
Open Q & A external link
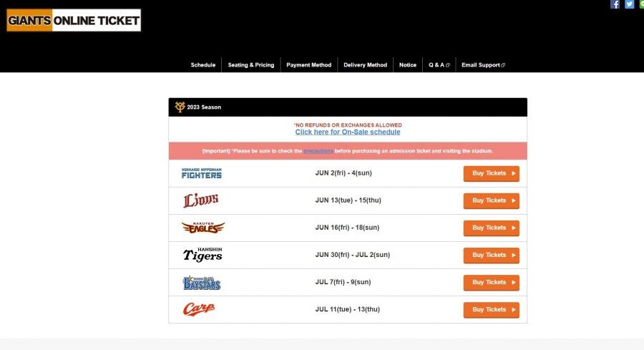439,65
